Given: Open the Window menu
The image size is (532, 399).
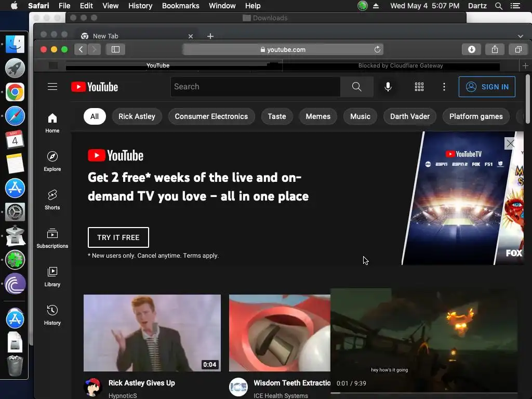Looking at the screenshot, I should click(222, 6).
